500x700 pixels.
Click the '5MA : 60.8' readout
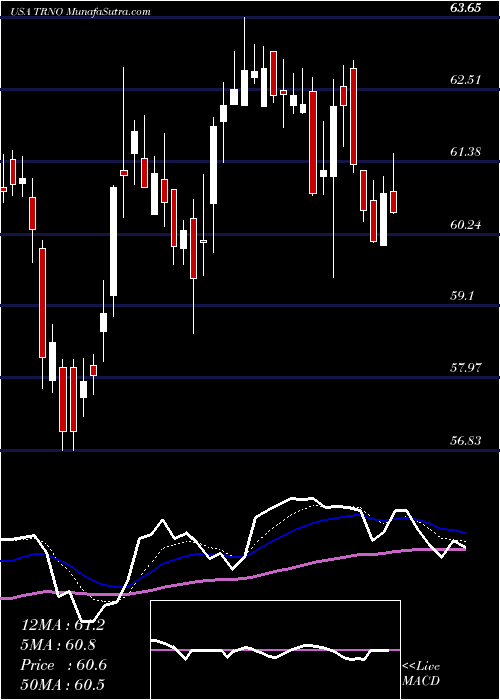pyautogui.click(x=58, y=645)
